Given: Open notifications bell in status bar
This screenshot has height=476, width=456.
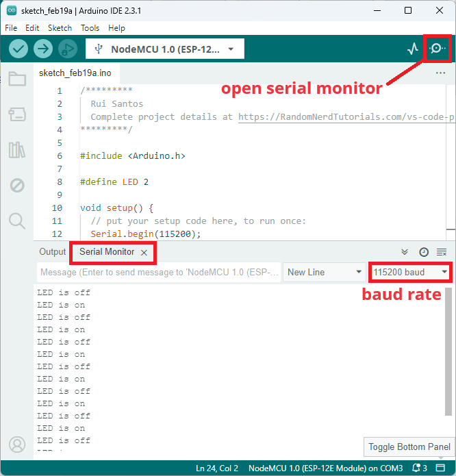Looking at the screenshot, I should [x=420, y=468].
